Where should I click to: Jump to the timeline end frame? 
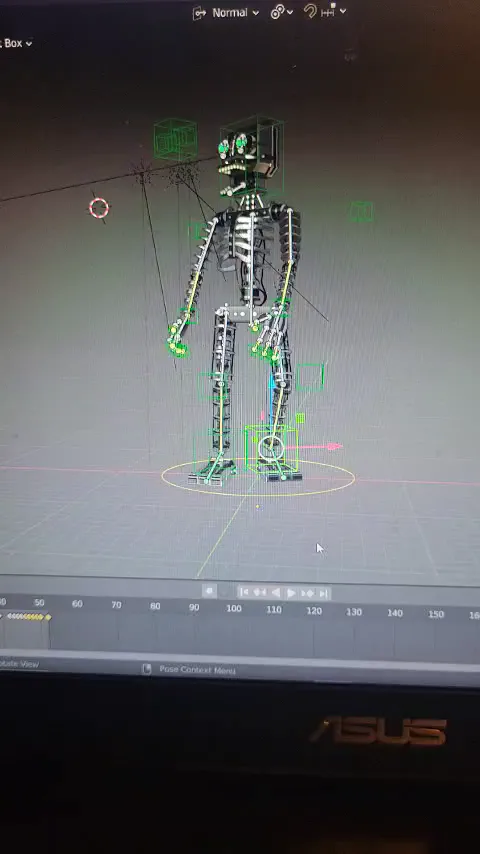(324, 594)
